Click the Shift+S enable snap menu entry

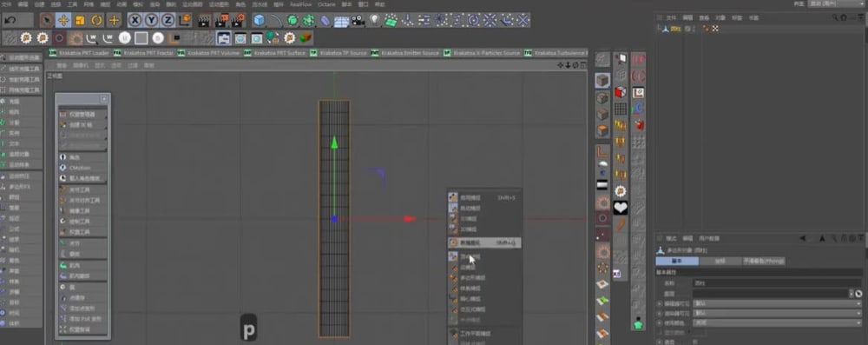pos(483,197)
